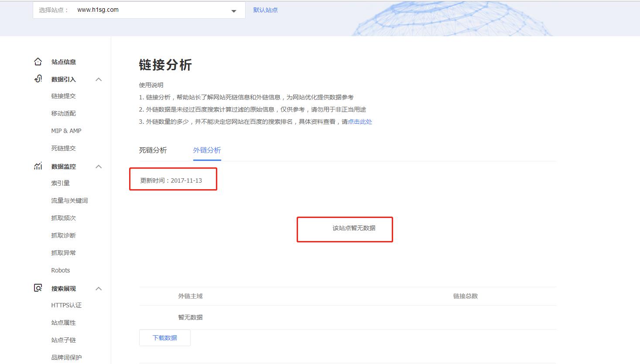
Task: Click the 搜索展现 section heading
Action: [64, 289]
